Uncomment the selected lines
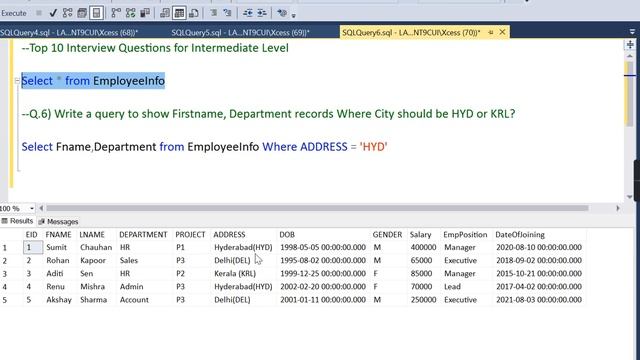 pos(227,13)
